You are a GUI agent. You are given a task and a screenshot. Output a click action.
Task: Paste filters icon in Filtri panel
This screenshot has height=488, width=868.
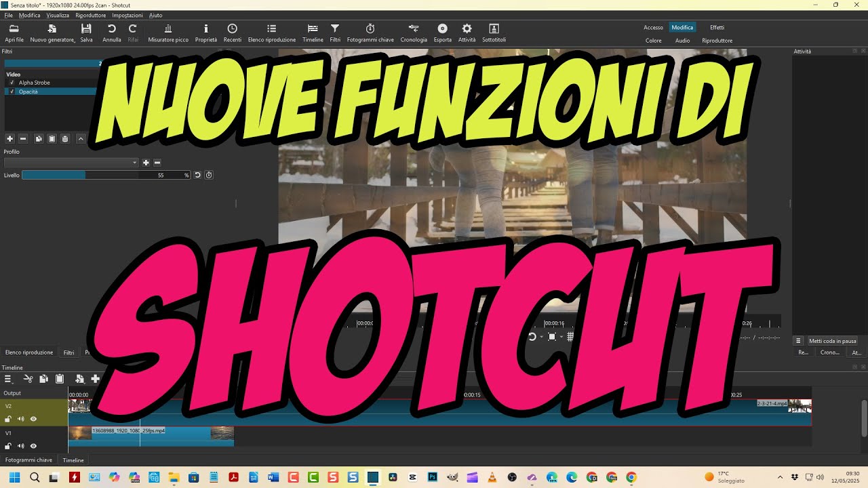point(52,138)
